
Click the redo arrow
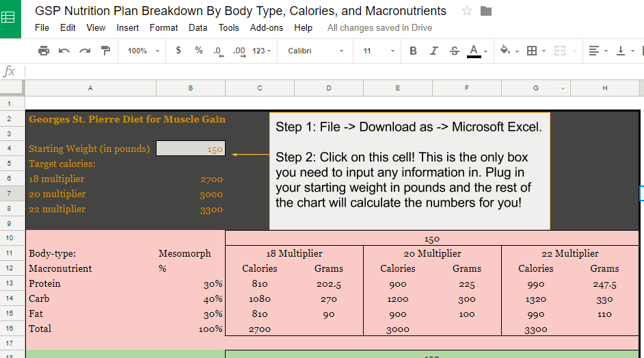(x=85, y=51)
